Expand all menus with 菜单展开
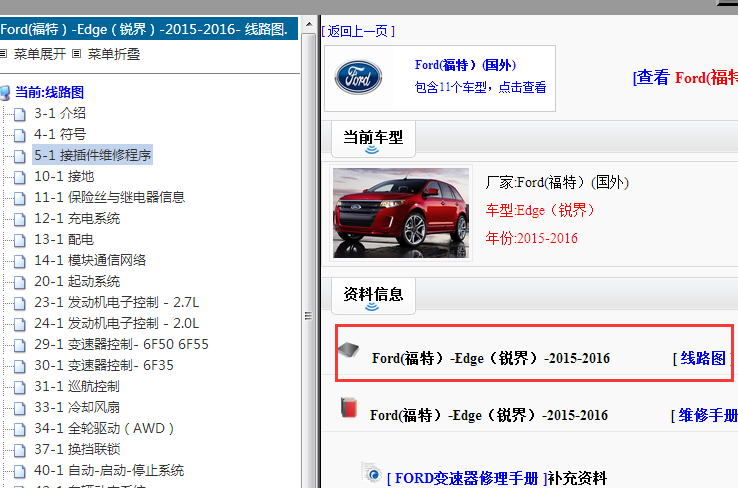 (x=40, y=54)
